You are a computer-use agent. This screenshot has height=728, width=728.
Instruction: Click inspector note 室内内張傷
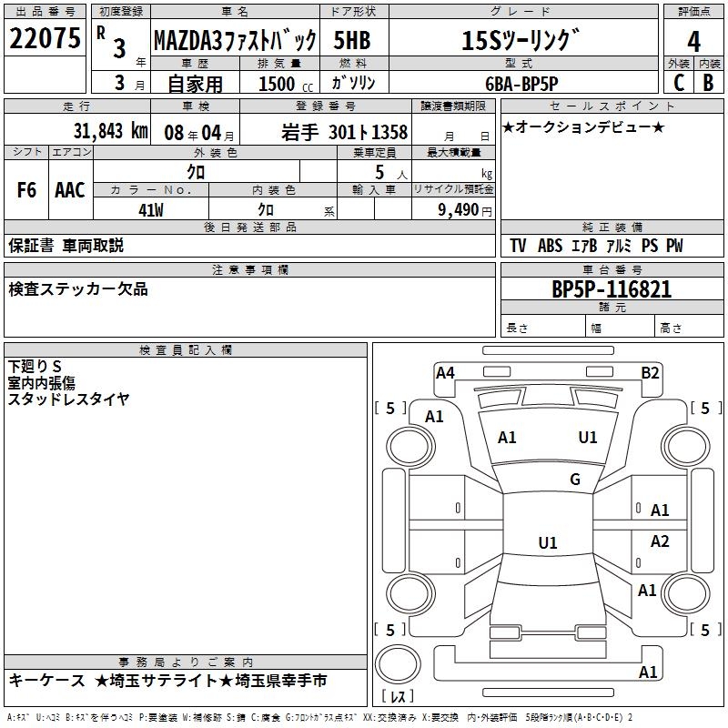click(41, 383)
